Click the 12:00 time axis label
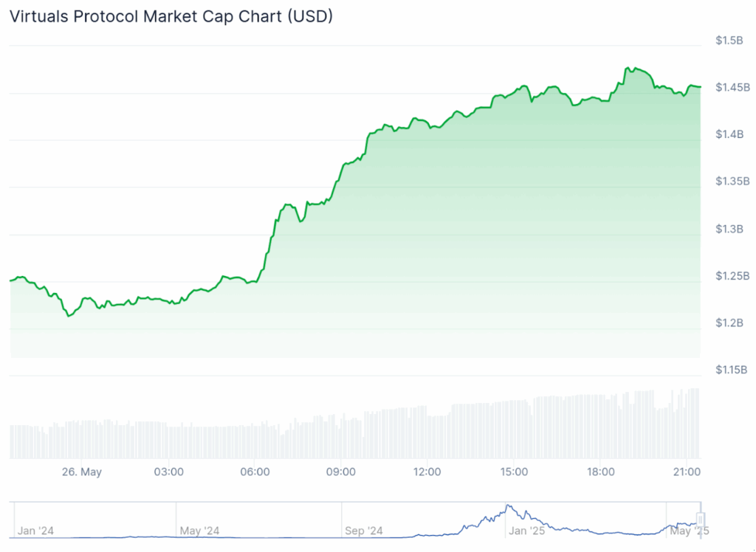Image resolution: width=756 pixels, height=552 pixels. (x=427, y=472)
